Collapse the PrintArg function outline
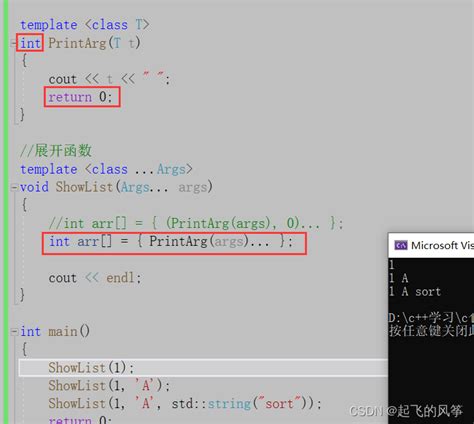Viewport: 474px width, 424px height. tap(14, 43)
